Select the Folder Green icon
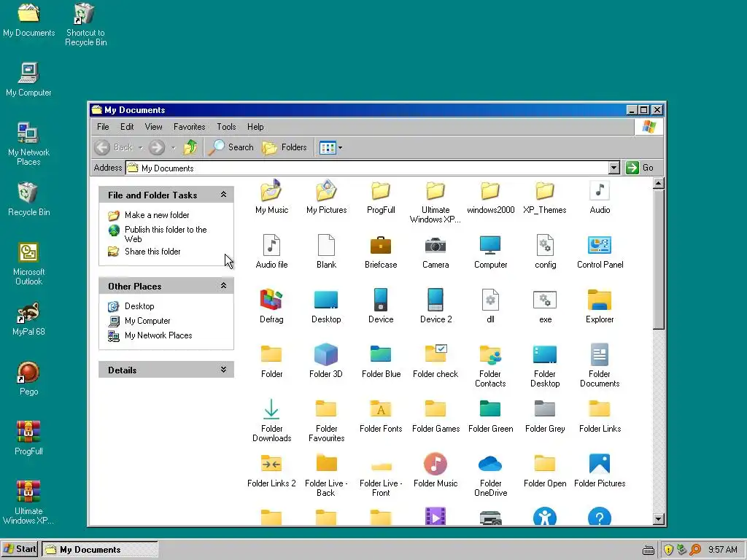This screenshot has width=747, height=560. click(x=490, y=410)
